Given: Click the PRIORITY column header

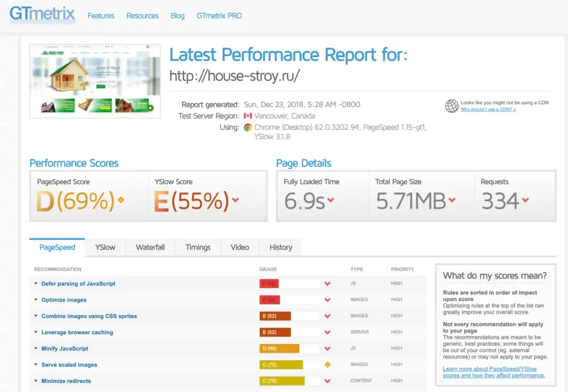Looking at the screenshot, I should point(403,269).
